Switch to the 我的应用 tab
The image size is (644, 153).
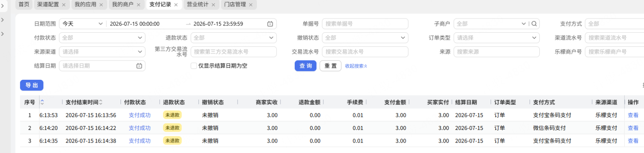tap(85, 4)
